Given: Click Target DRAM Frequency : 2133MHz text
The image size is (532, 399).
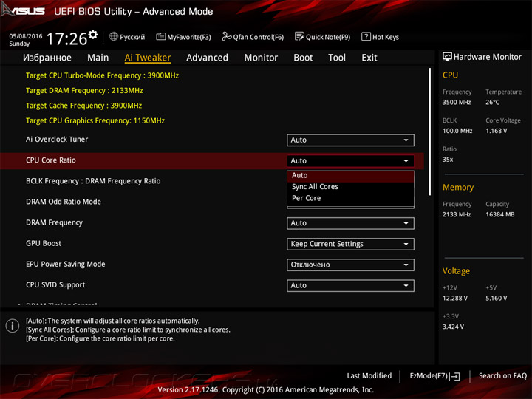Looking at the screenshot, I should [x=84, y=91].
